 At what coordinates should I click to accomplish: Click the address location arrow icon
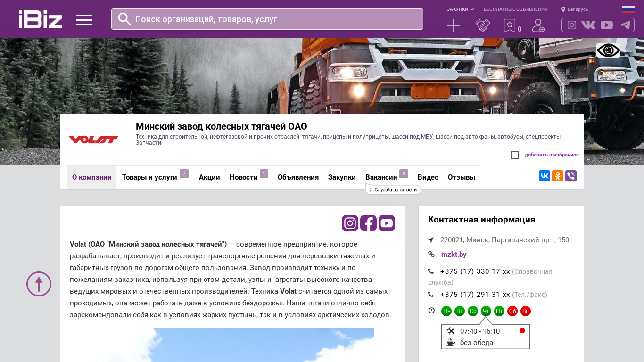point(431,240)
